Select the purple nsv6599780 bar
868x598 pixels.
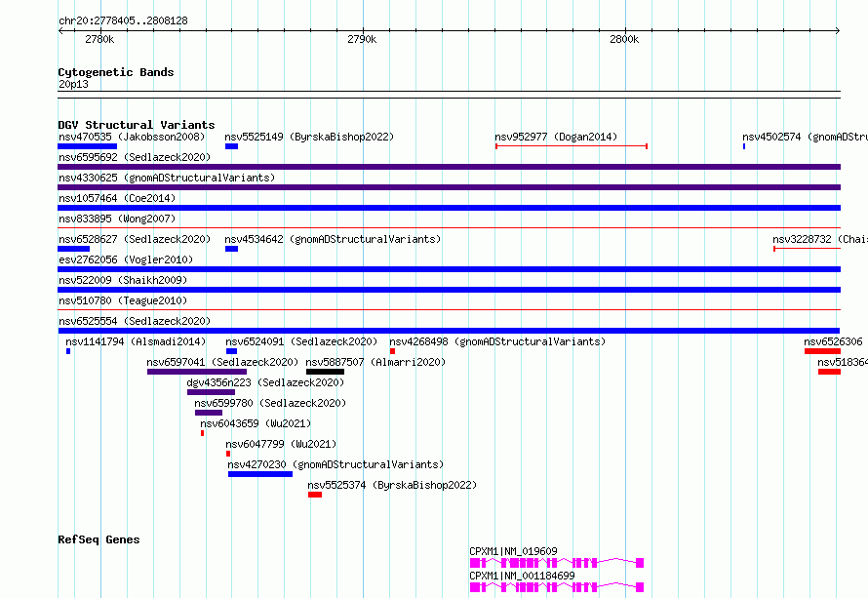point(209,413)
